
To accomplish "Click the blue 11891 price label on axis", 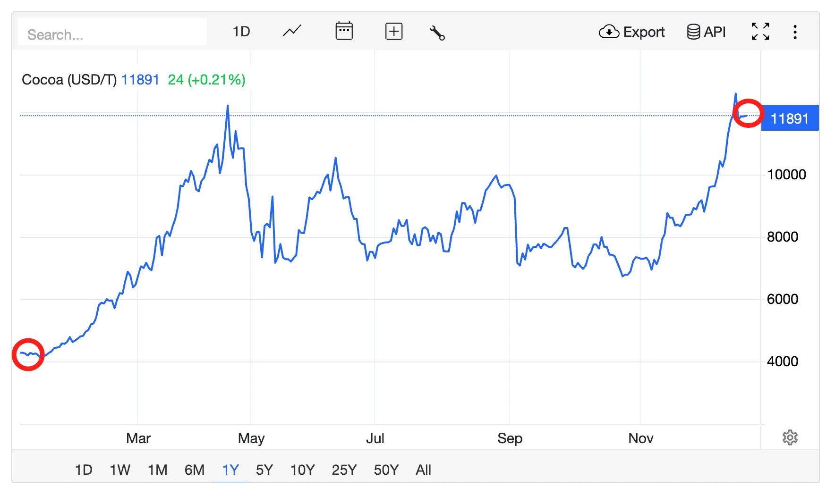I will 790,118.
